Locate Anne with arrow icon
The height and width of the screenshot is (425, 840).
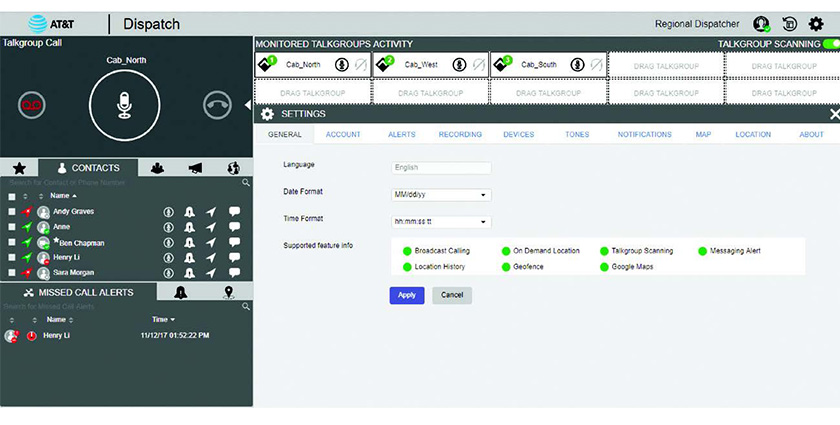pyautogui.click(x=212, y=227)
